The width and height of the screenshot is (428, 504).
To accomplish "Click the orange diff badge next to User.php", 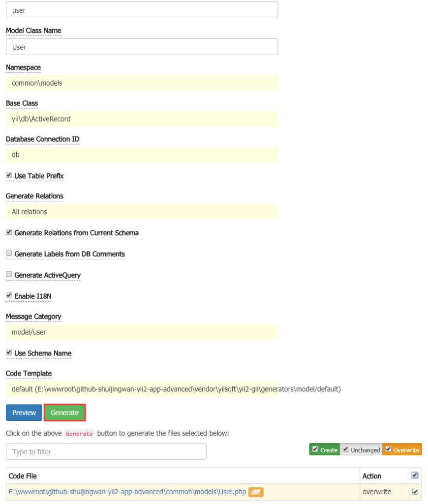I will tap(255, 492).
